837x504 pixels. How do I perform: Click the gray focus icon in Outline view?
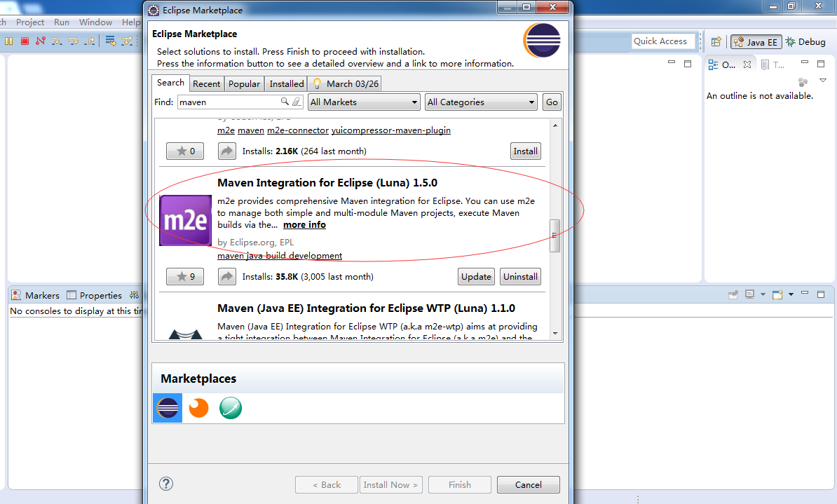[x=803, y=82]
